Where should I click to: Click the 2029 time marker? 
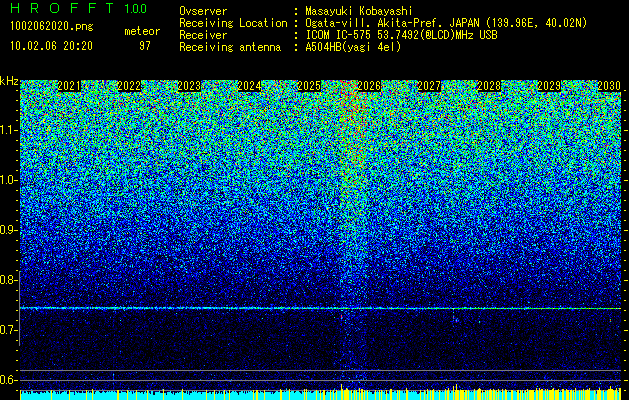click(549, 86)
